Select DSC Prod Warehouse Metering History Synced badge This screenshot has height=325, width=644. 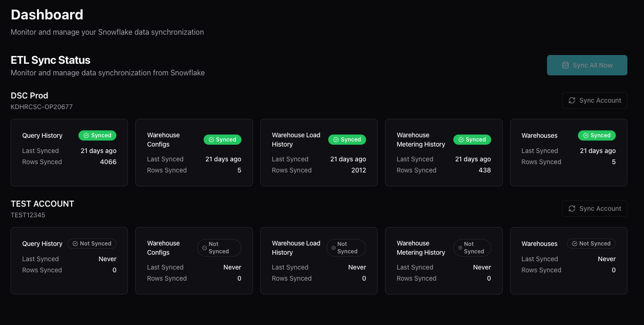click(x=472, y=140)
